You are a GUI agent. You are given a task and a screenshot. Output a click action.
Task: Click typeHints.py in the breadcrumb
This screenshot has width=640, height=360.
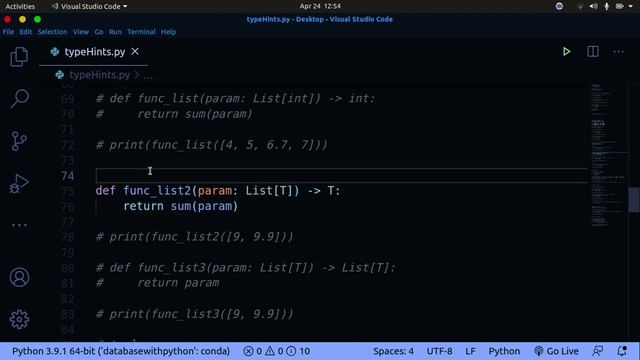point(99,75)
